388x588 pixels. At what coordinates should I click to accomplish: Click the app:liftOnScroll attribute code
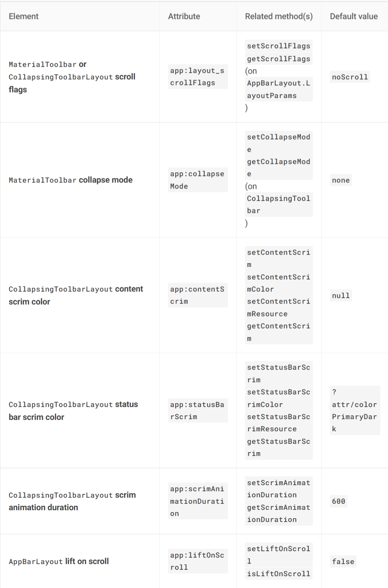tap(198, 561)
